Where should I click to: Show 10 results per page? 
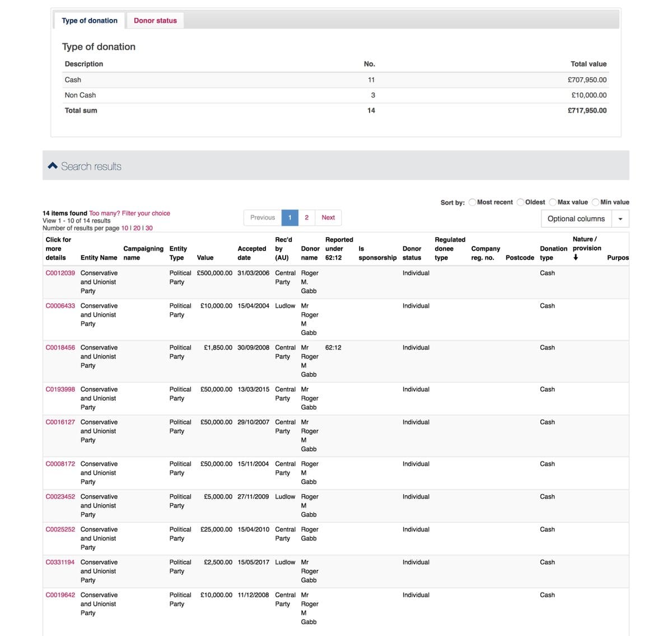125,228
